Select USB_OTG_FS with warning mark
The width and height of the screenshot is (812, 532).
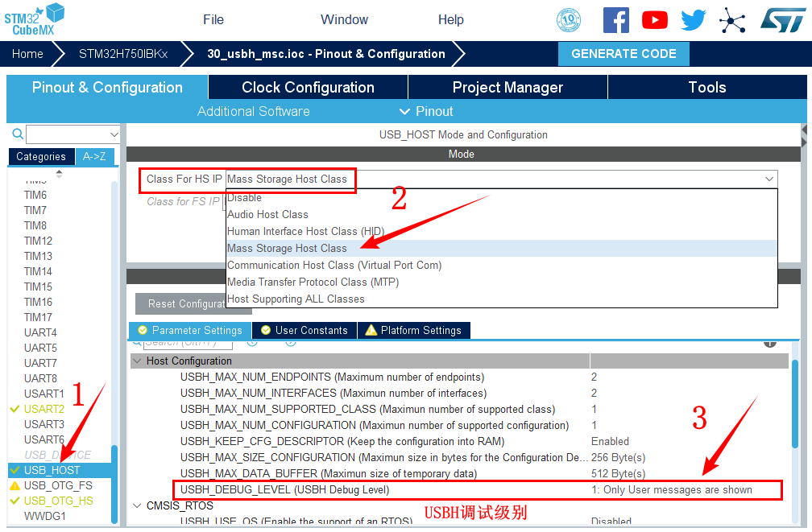coord(57,485)
